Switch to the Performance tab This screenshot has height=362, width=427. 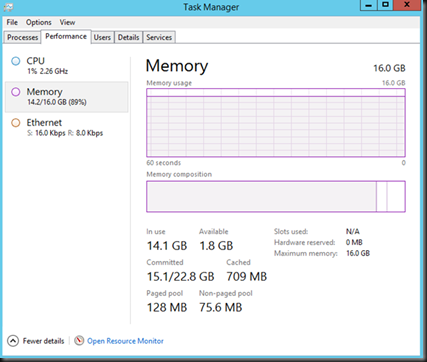[x=66, y=36]
